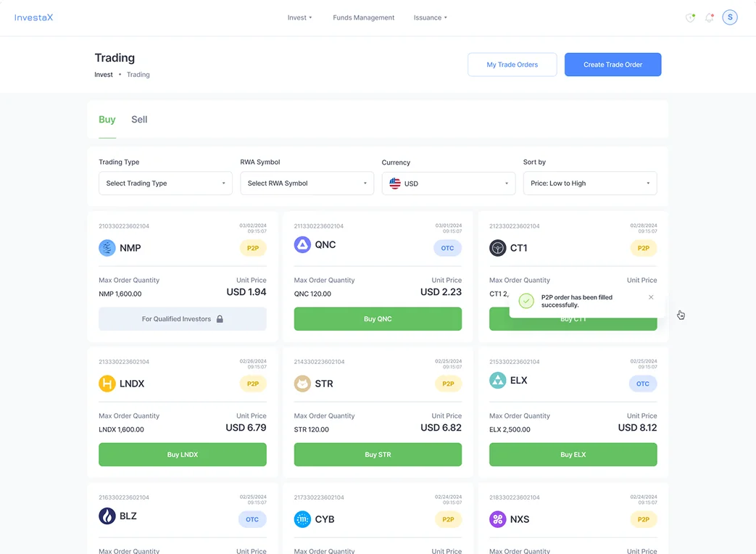
Task: Click the STR token icon
Action: point(302,384)
